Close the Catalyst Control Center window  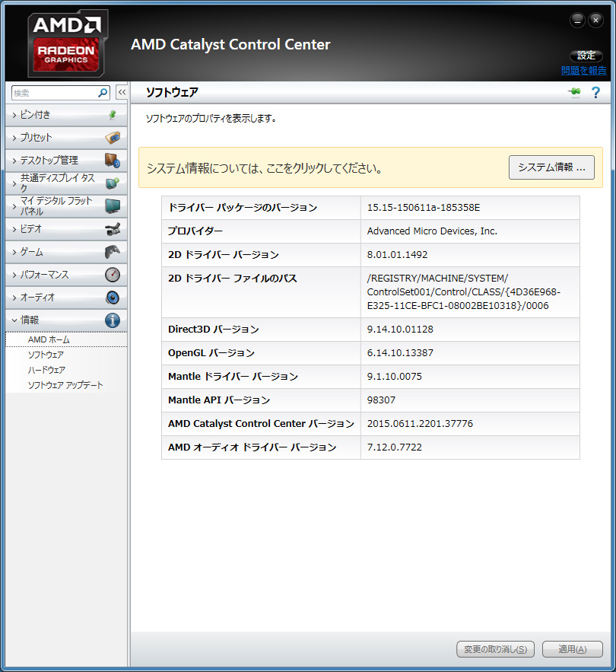pos(595,20)
